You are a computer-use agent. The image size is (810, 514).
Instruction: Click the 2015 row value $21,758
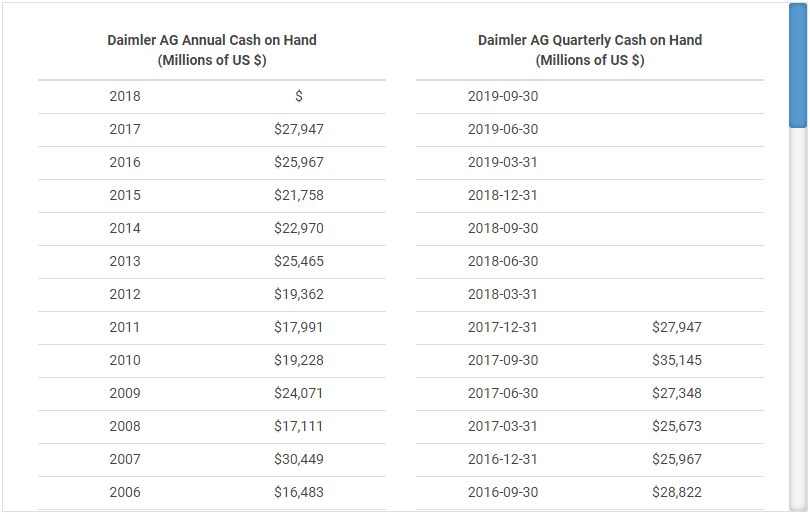pos(299,195)
